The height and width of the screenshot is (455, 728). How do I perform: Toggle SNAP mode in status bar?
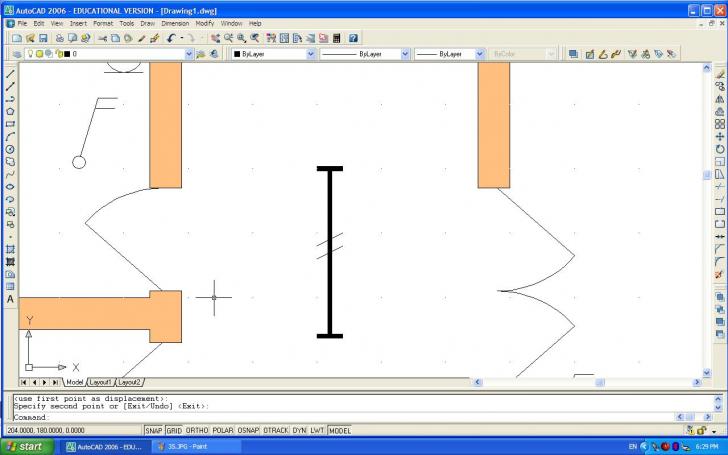click(153, 430)
